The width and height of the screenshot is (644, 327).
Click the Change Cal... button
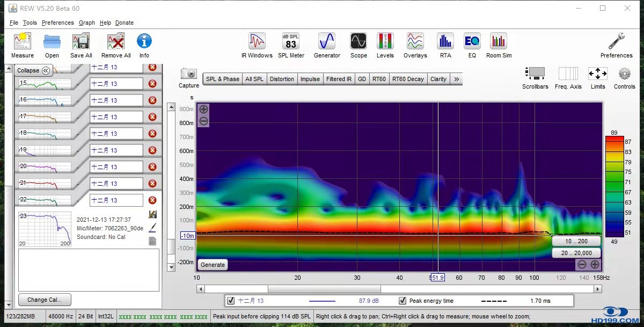pos(45,300)
